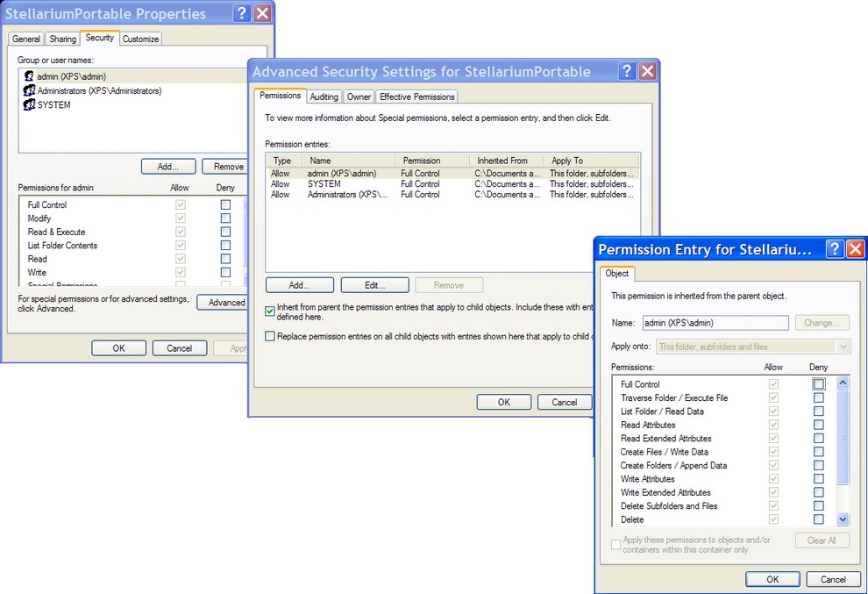Screen dimensions: 868x594
Task: Click scroll down arrow in Permission Entry list
Action: click(843, 519)
